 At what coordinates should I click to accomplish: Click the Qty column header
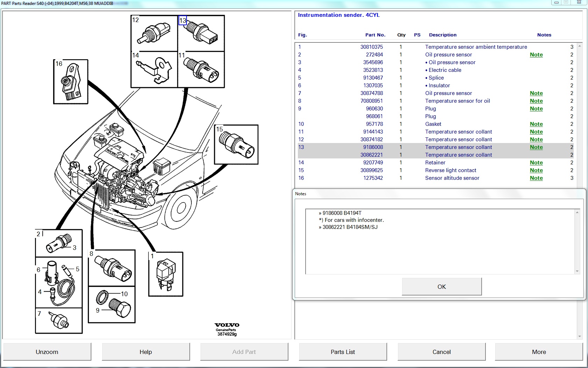(x=401, y=35)
